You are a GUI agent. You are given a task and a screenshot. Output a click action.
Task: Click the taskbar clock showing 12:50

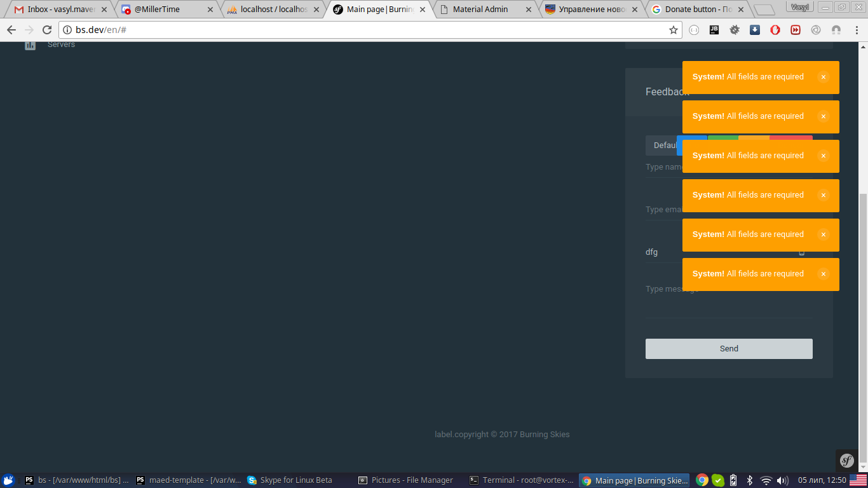822,480
